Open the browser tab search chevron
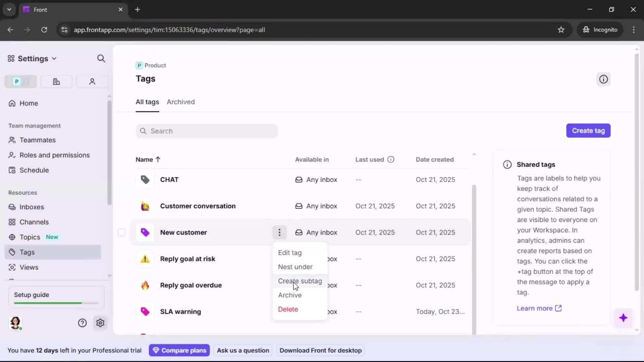644x362 pixels. [9, 9]
